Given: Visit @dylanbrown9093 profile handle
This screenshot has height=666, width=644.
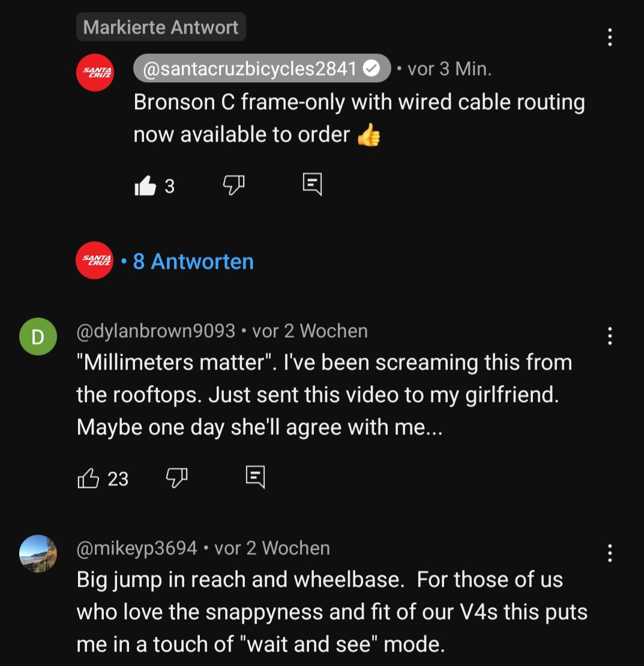Looking at the screenshot, I should 155,331.
